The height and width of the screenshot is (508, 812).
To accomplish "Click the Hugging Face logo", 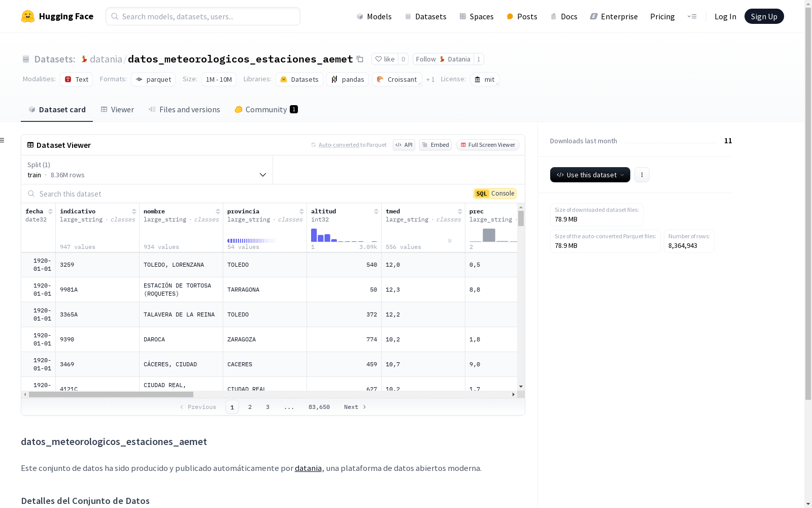I will [x=57, y=16].
